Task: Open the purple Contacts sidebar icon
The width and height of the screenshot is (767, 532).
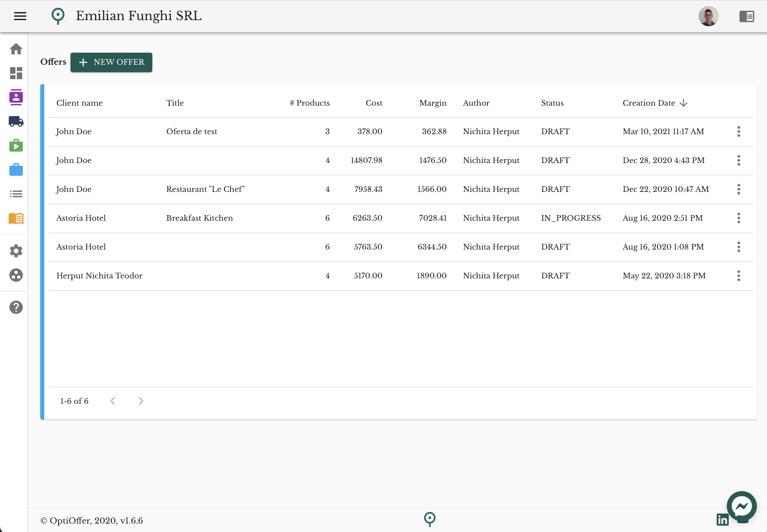Action: 16,97
